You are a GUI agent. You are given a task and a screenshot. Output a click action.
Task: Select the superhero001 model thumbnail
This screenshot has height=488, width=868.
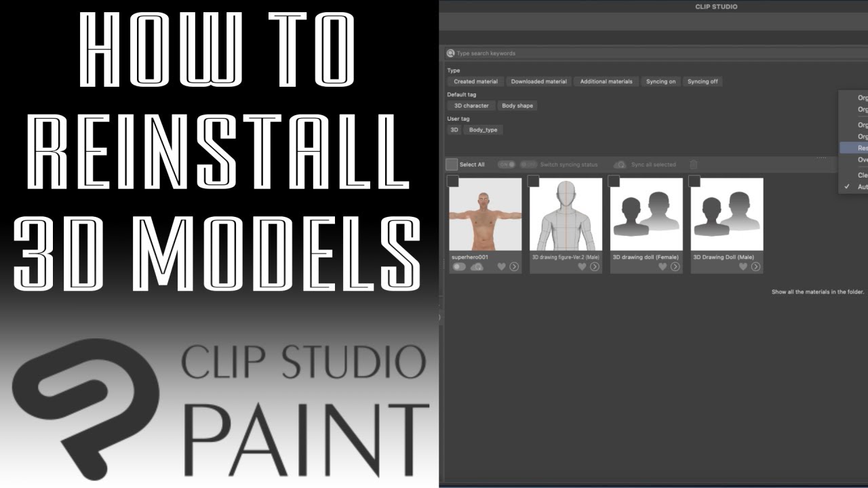(486, 214)
